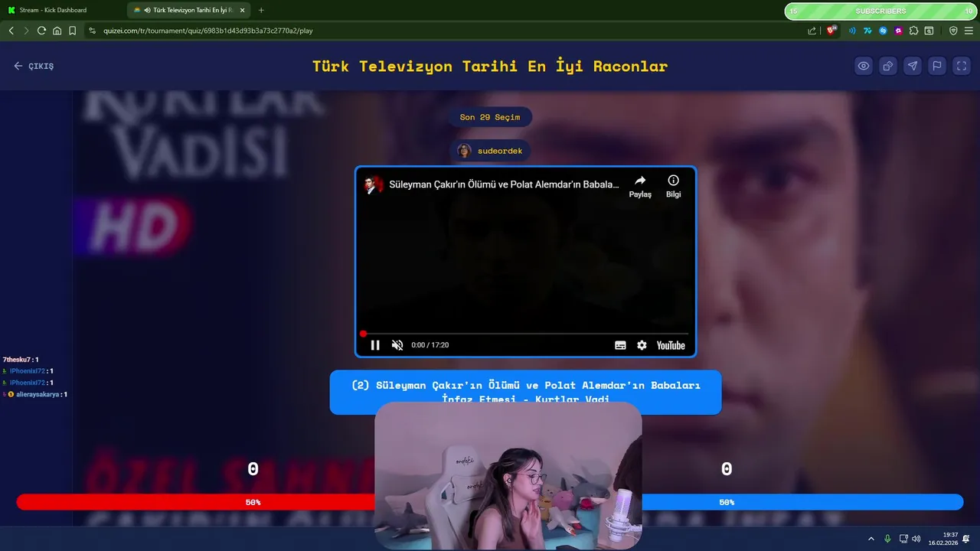Viewport: 980px width, 551px height.
Task: Go back in browser history
Action: click(x=11, y=31)
